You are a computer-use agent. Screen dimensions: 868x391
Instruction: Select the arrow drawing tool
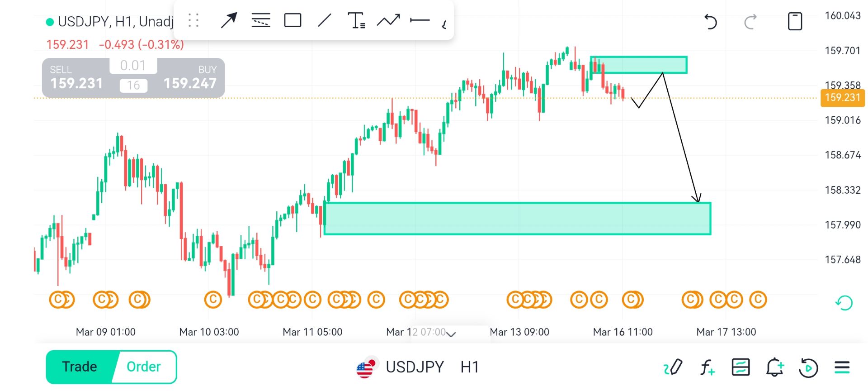229,21
